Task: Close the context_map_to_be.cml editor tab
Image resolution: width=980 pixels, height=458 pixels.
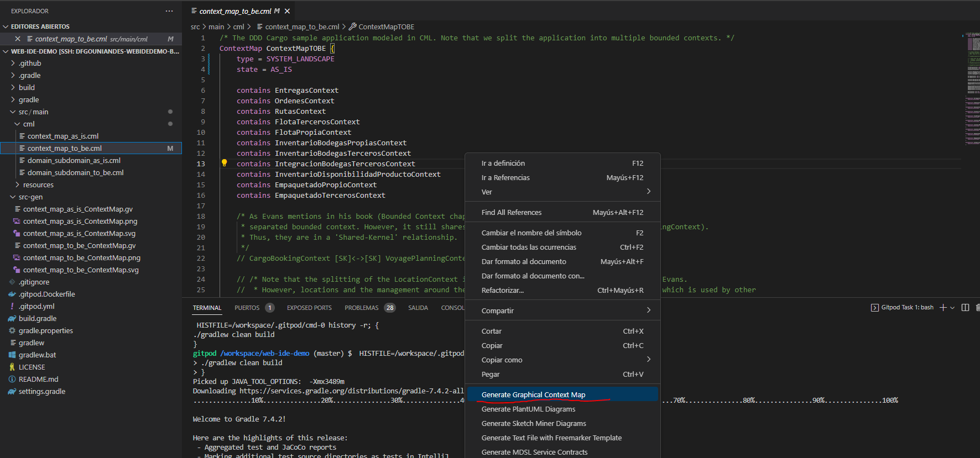Action: click(287, 11)
